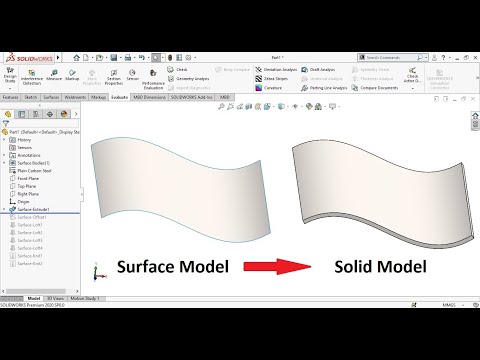Click the Sensor tool
Viewport: 480px width, 360px height.
(132, 75)
